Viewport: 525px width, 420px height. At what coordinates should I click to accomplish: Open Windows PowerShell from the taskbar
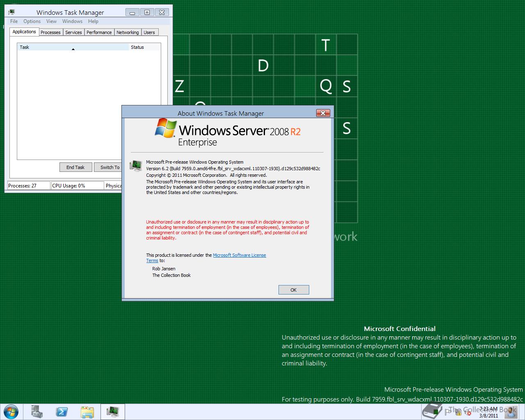point(62,411)
